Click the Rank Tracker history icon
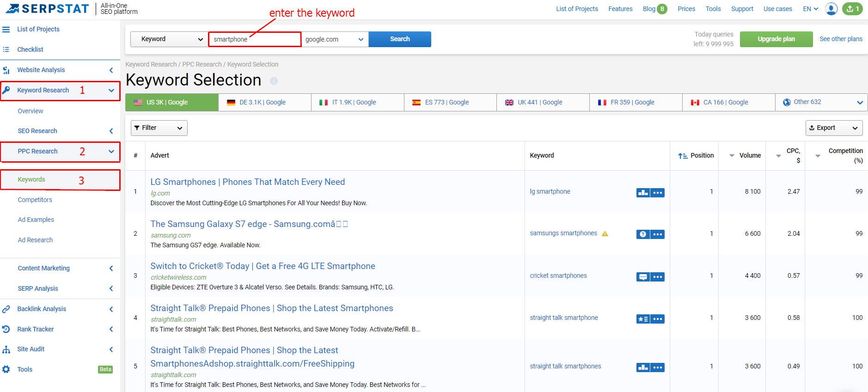The width and height of the screenshot is (868, 392). pos(6,329)
